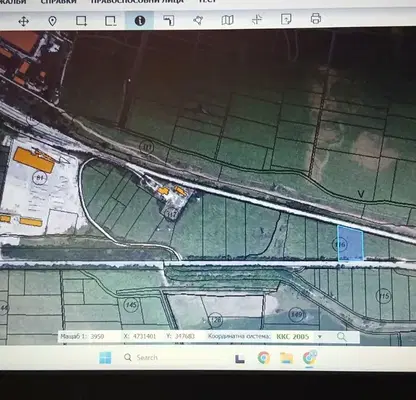The height and width of the screenshot is (400, 416).
Task: Click the map scale 3950 field
Action: pos(98,336)
